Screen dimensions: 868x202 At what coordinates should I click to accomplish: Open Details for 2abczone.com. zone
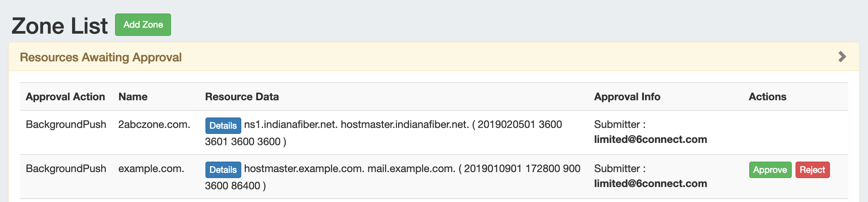(x=223, y=126)
